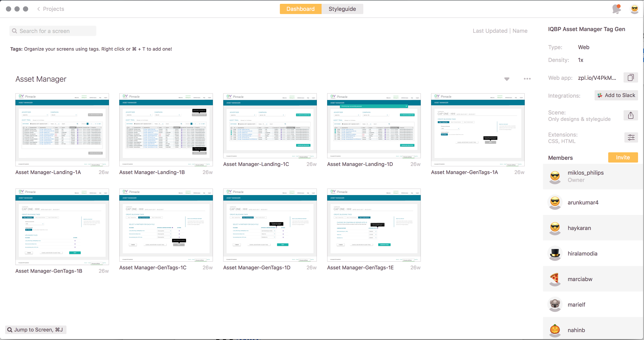This screenshot has width=644, height=340.
Task: Click the Add to Slack button
Action: coord(616,95)
